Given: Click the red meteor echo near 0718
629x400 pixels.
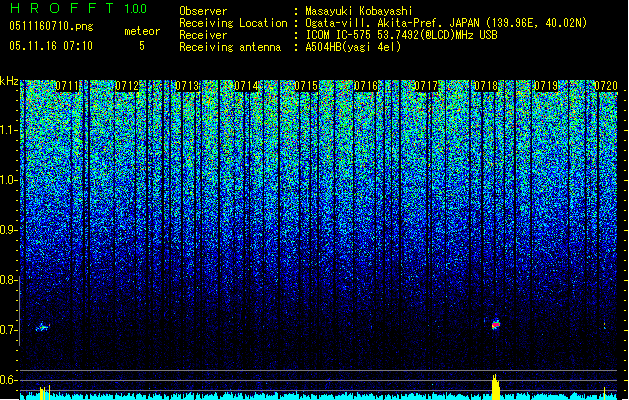Looking at the screenshot, I should 496,323.
